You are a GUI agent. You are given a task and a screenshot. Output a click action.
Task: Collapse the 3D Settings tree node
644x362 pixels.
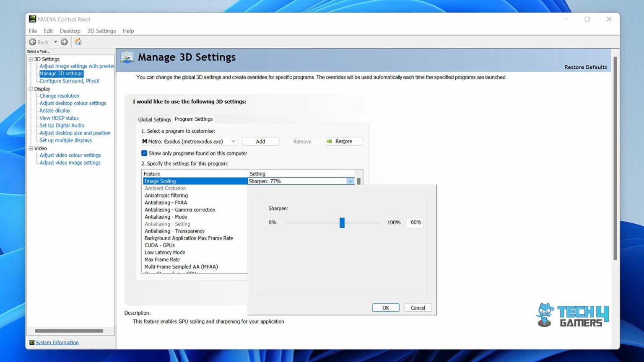coord(31,59)
